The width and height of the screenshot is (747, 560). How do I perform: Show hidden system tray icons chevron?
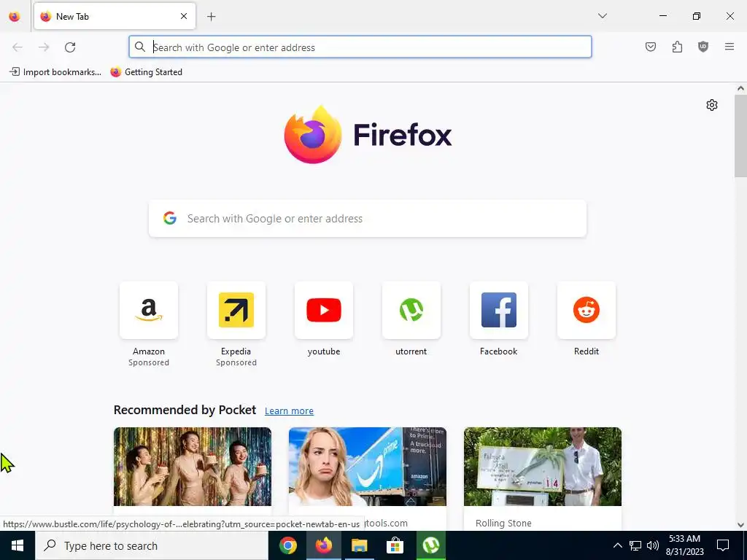[617, 545]
